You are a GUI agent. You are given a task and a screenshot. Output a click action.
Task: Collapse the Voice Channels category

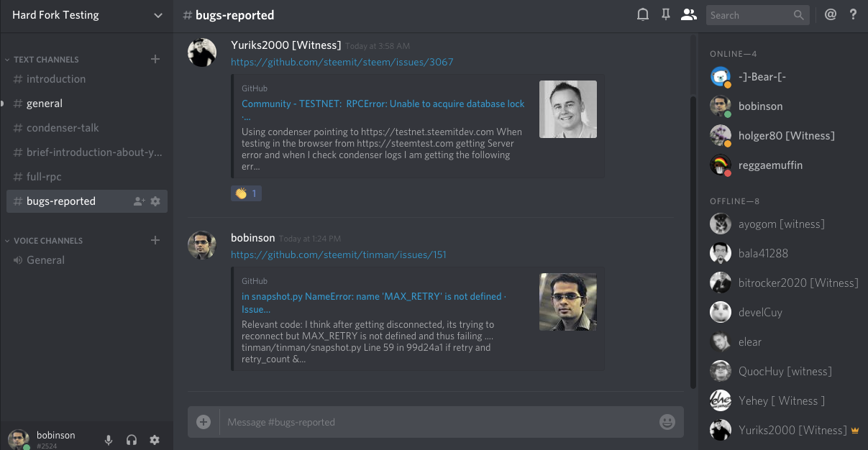click(44, 241)
